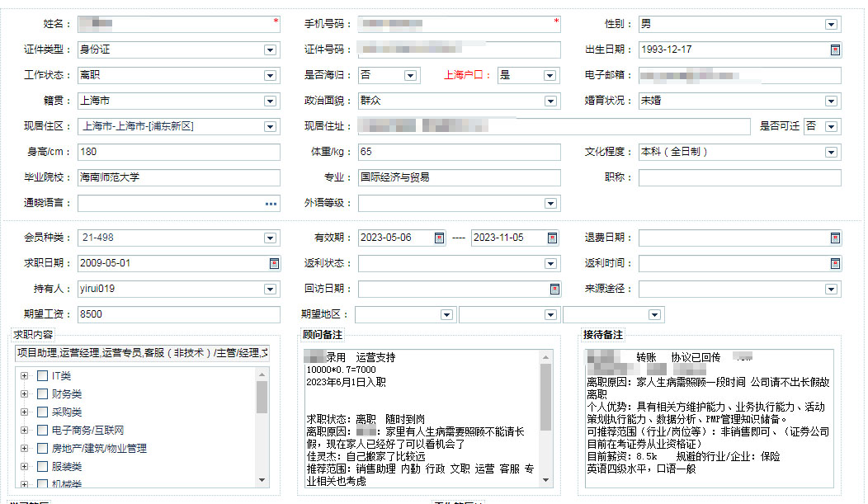868x504 pixels.
Task: Open the 通晓语言 ellipsis selector
Action: [x=271, y=204]
